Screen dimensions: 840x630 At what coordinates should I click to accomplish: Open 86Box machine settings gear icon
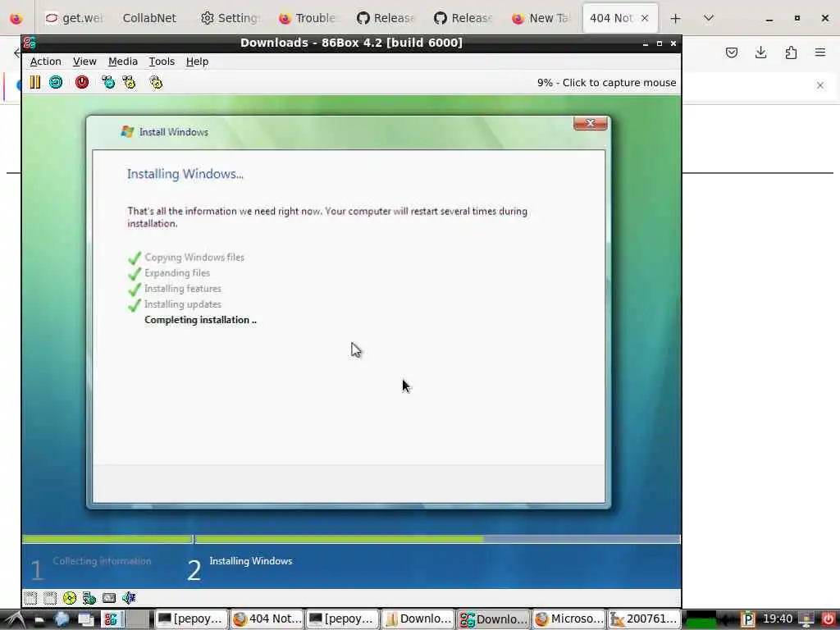(x=156, y=82)
